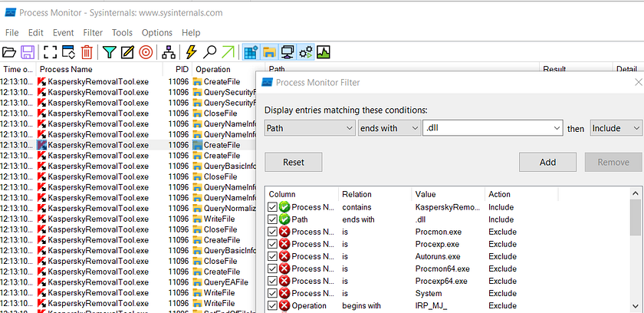This screenshot has height=313, width=644.
Task: Click the green include icon on the Path rule
Action: (x=284, y=219)
